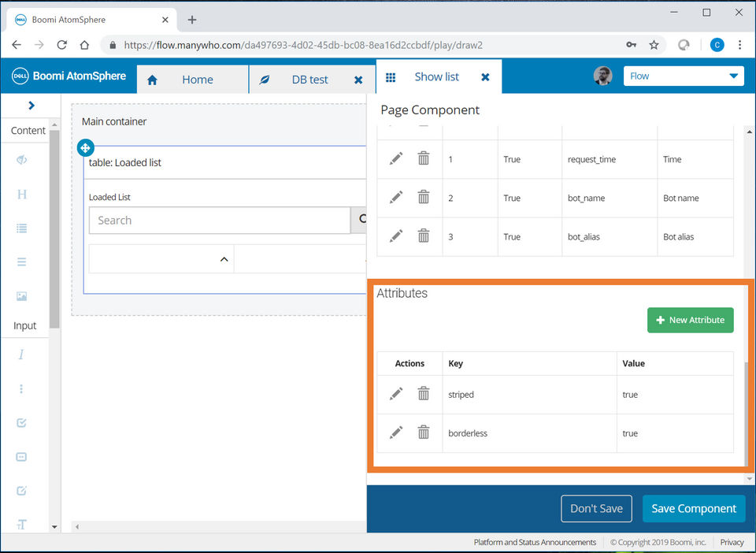Select the checkbox input component icon

click(x=21, y=422)
